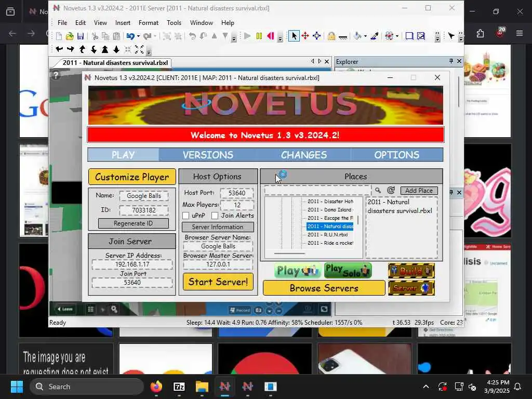This screenshot has height=399, width=532.
Task: Click the magnifier search icon in Places
Action: coord(378,190)
